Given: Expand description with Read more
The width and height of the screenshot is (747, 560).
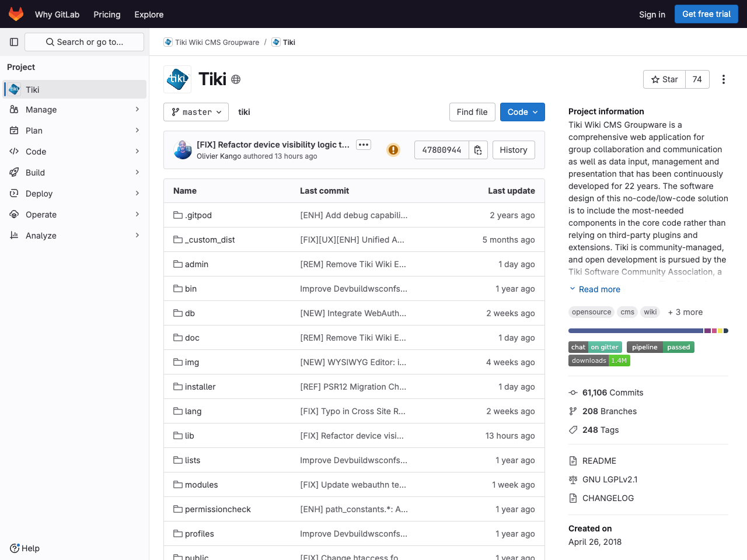Looking at the screenshot, I should (595, 289).
